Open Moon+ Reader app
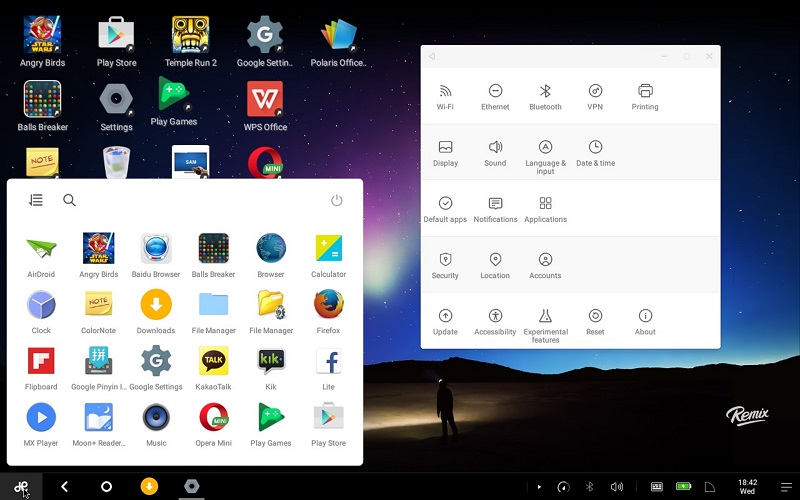 point(98,423)
